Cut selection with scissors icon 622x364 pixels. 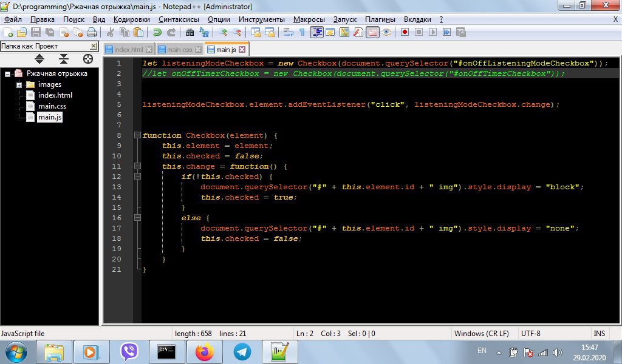pos(111,33)
